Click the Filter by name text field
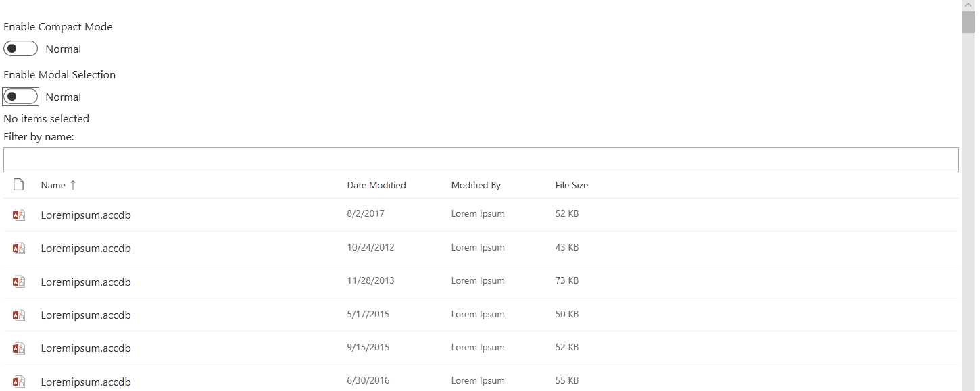Image resolution: width=980 pixels, height=391 pixels. click(481, 159)
